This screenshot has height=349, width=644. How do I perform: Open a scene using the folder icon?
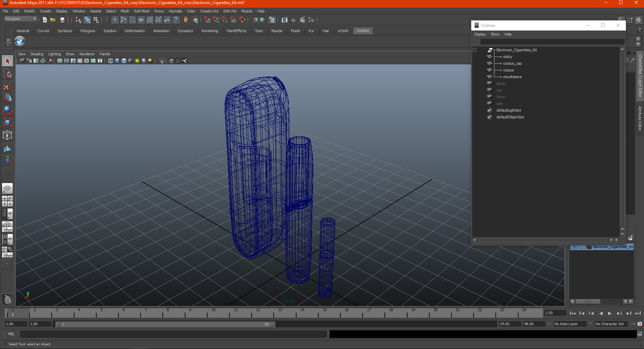pyautogui.click(x=53, y=20)
